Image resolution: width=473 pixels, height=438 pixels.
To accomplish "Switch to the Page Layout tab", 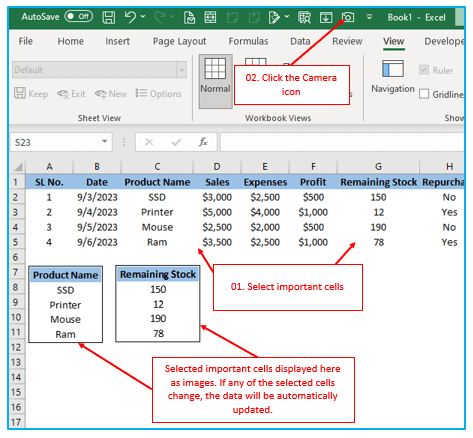I will click(179, 41).
